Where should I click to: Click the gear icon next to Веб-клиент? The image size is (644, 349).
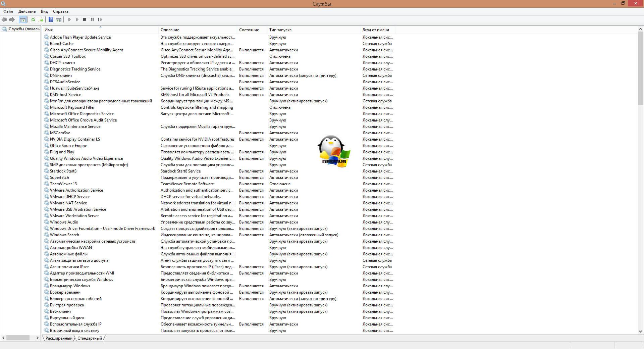[x=47, y=311]
